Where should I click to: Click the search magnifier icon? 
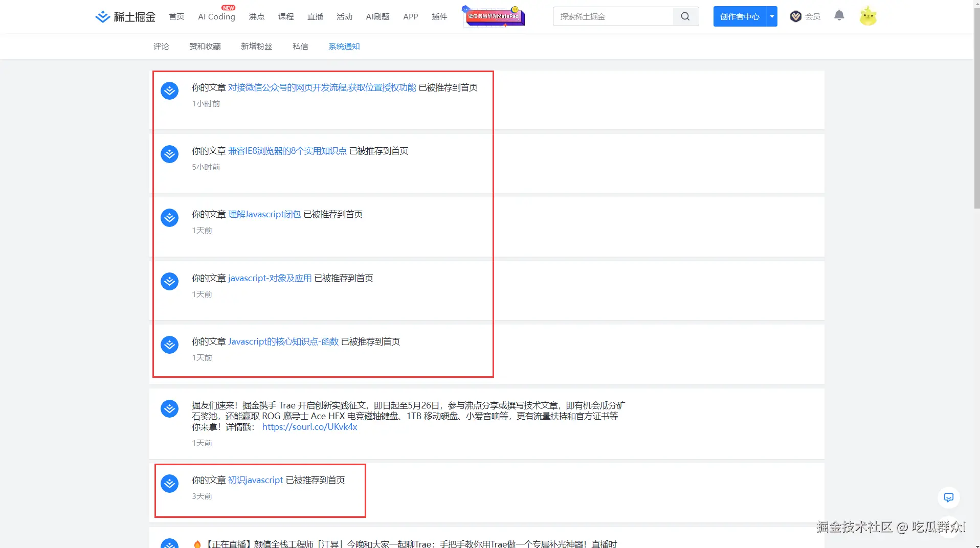(x=685, y=16)
